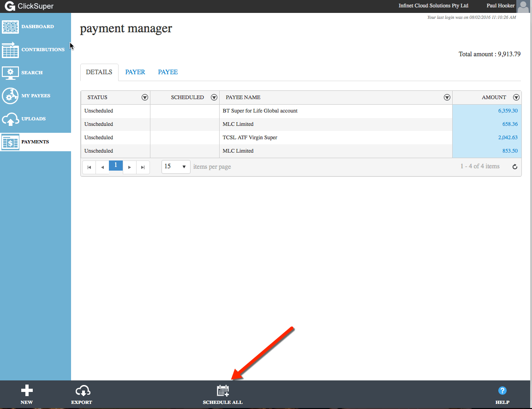This screenshot has height=409, width=532.
Task: Open the user profile avatar
Action: [523, 6]
